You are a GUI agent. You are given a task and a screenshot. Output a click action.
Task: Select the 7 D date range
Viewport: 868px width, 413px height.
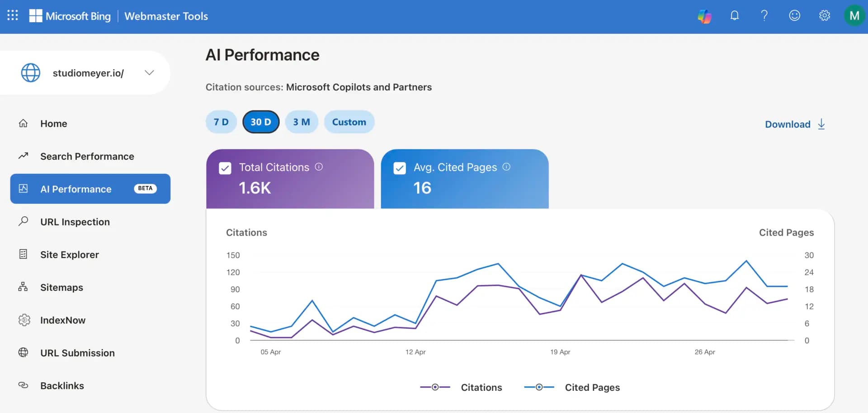221,122
